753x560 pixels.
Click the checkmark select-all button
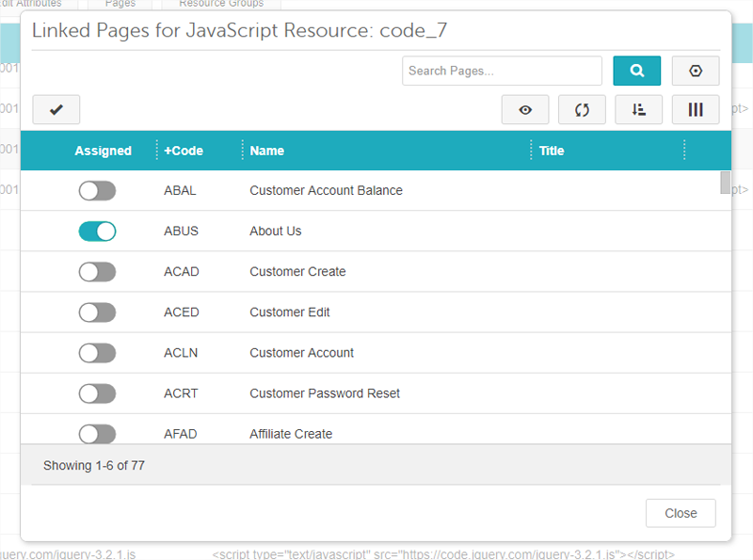coord(56,109)
